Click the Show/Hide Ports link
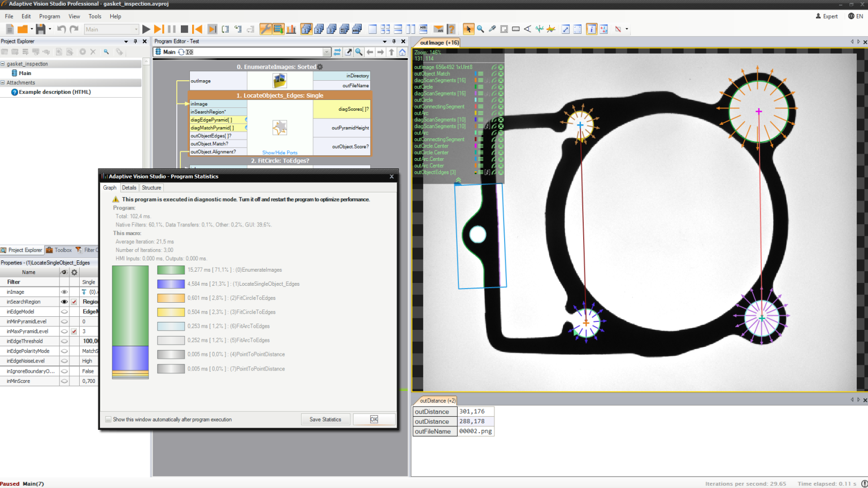This screenshot has width=868, height=488. click(280, 152)
